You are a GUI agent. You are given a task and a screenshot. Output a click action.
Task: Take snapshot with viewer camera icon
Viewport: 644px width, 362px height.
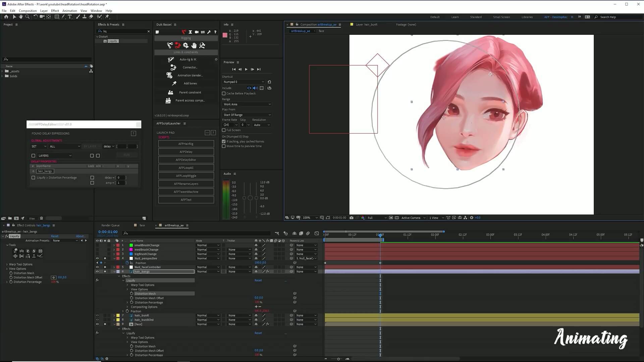click(351, 218)
